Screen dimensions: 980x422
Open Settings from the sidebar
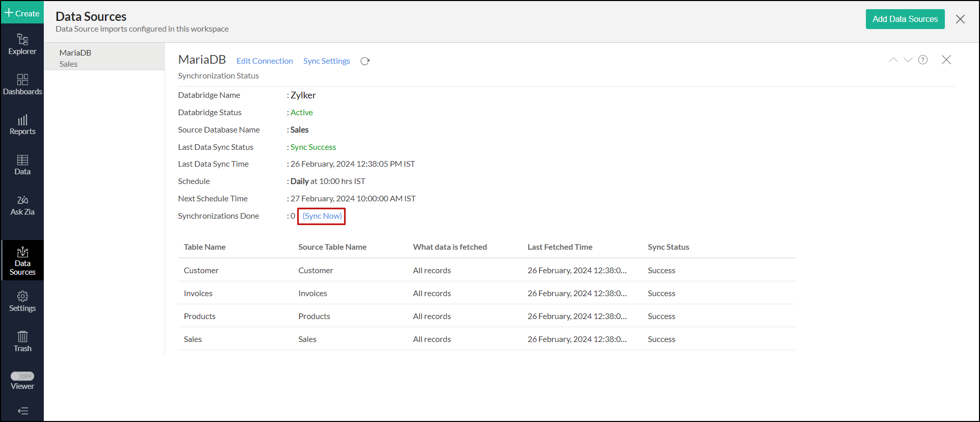(22, 301)
